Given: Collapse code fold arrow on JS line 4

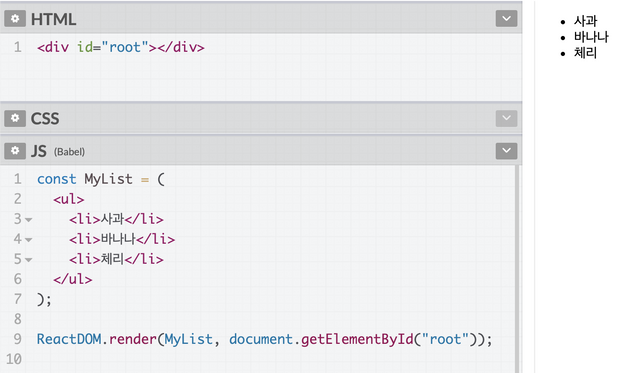Looking at the screenshot, I should coord(29,240).
